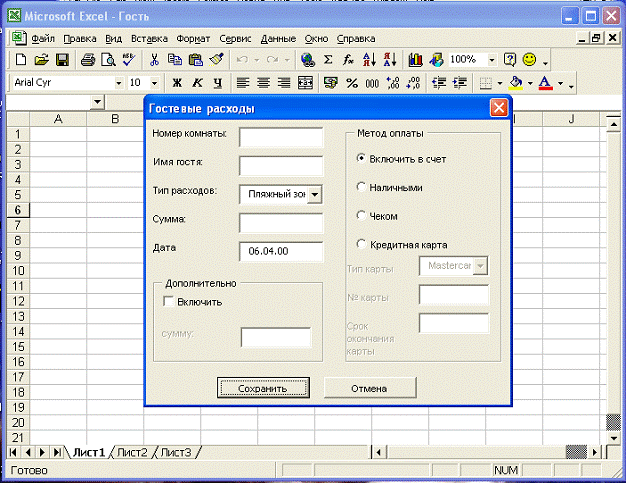The image size is (626, 483).
Task: Align text right
Action: [x=284, y=83]
